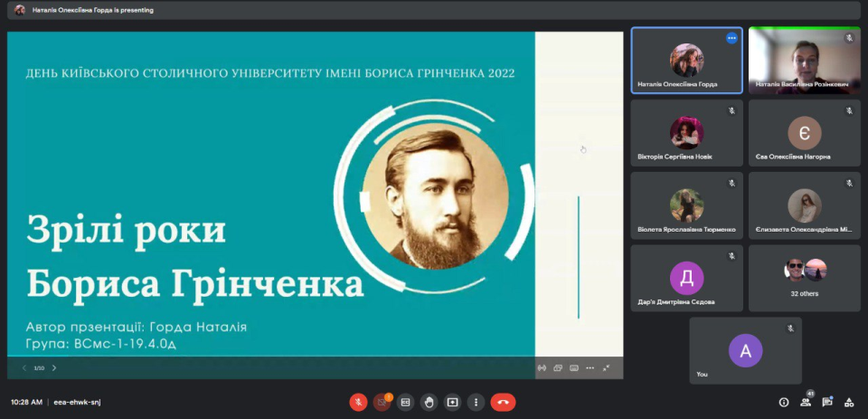Click the laser pointer icon on the slide toolbar

pyautogui.click(x=542, y=368)
